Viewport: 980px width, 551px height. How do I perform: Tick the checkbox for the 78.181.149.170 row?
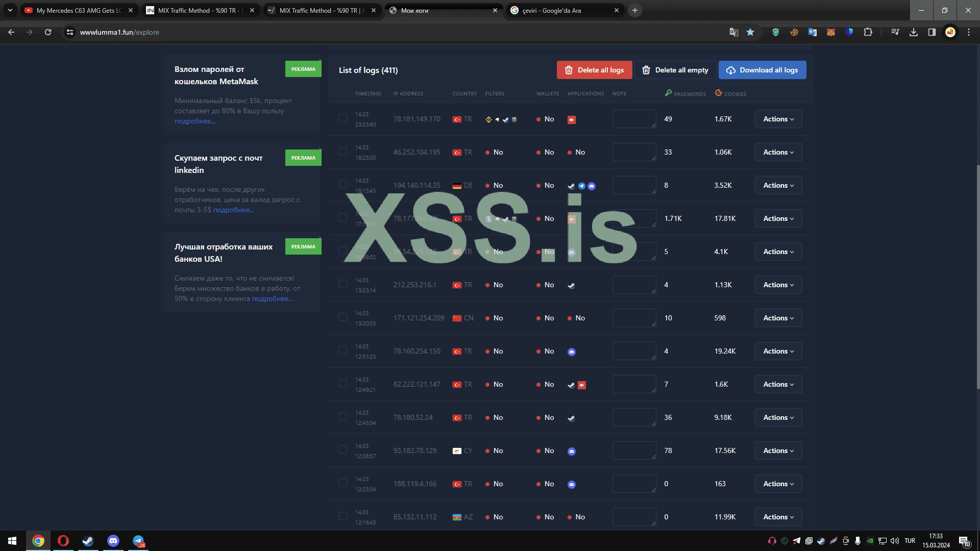[343, 118]
